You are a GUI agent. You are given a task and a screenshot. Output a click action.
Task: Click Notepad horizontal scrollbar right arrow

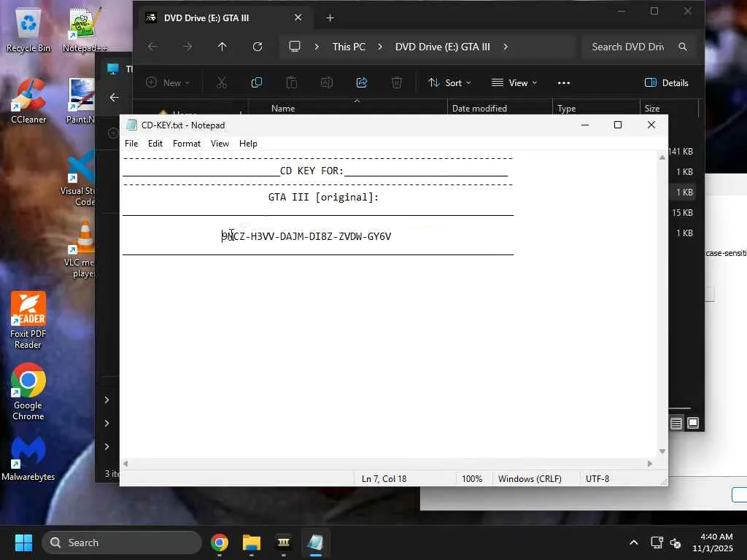click(x=650, y=463)
